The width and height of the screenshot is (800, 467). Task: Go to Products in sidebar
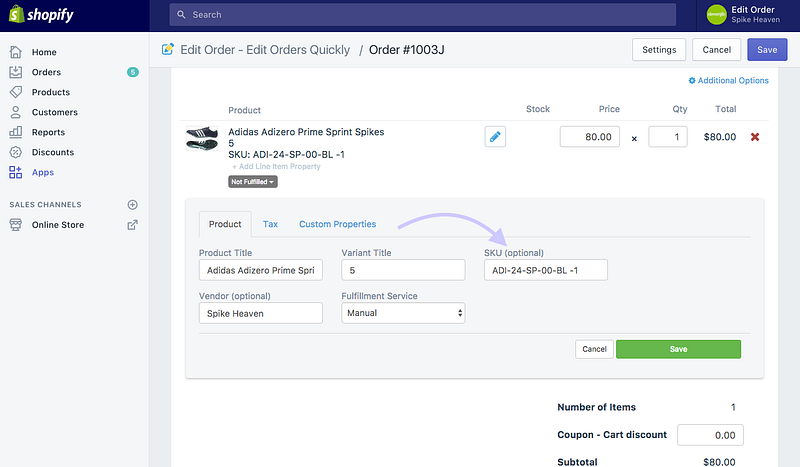pyautogui.click(x=51, y=92)
